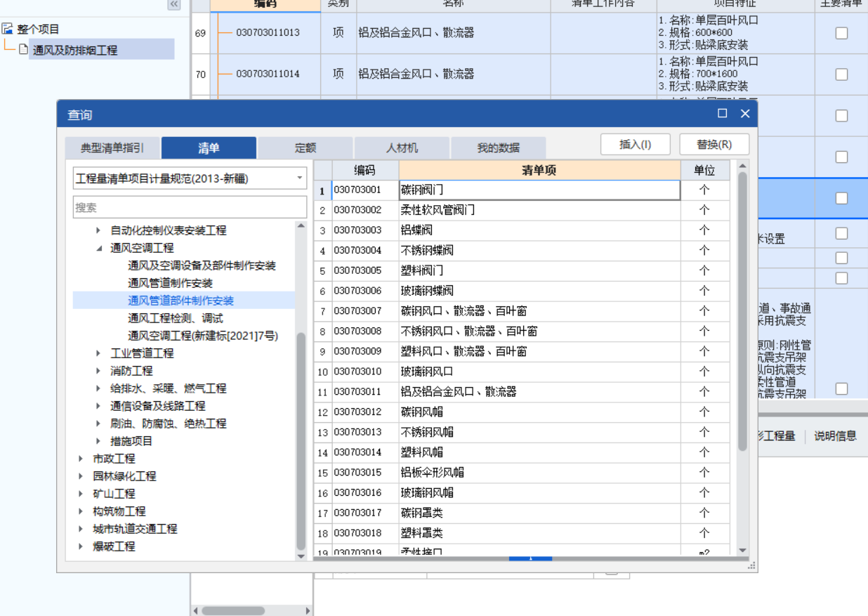Click code 030703011013 in the background table
This screenshot has width=868, height=616.
(268, 32)
